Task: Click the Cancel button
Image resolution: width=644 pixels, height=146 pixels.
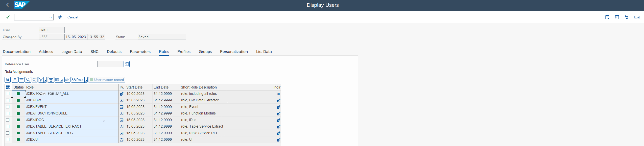Action: [73, 17]
